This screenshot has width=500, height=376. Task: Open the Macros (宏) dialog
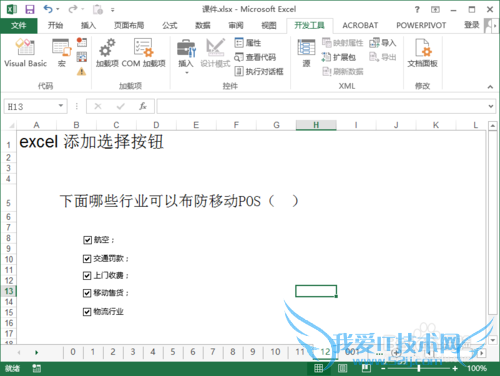coord(62,53)
